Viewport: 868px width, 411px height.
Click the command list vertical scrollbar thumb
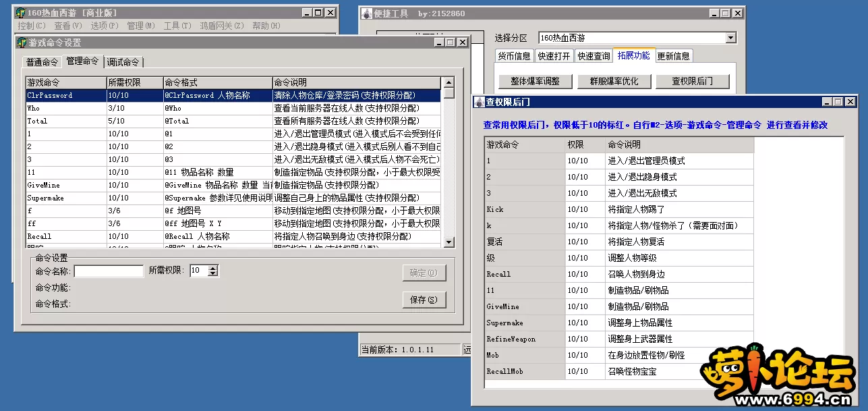tap(449, 94)
